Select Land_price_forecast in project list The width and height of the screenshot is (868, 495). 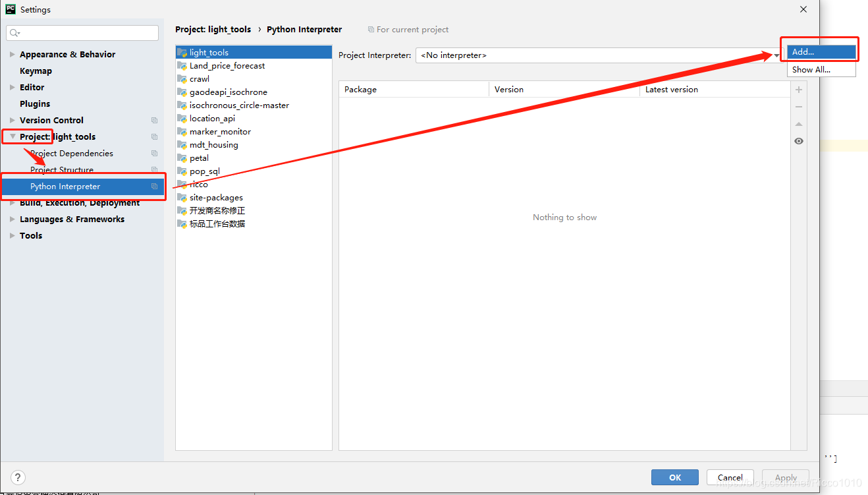[254, 66]
